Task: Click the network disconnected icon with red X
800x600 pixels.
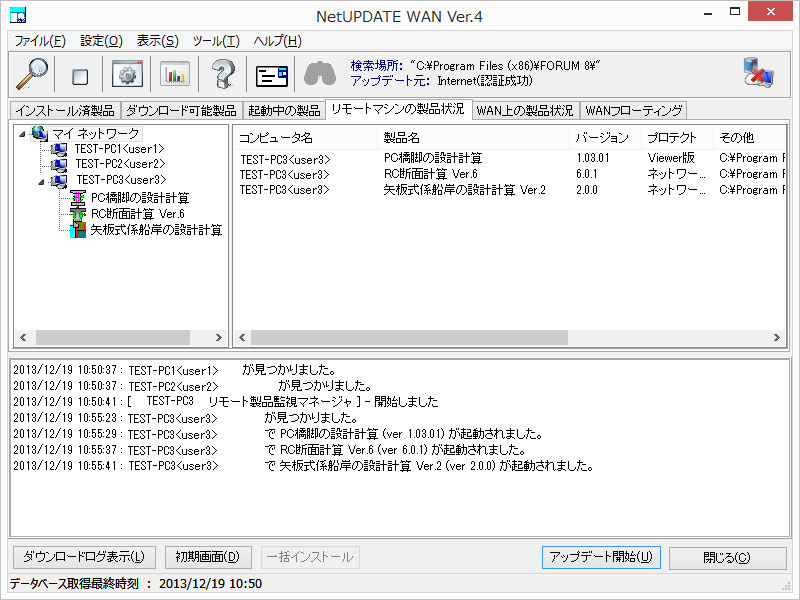Action: tap(758, 72)
